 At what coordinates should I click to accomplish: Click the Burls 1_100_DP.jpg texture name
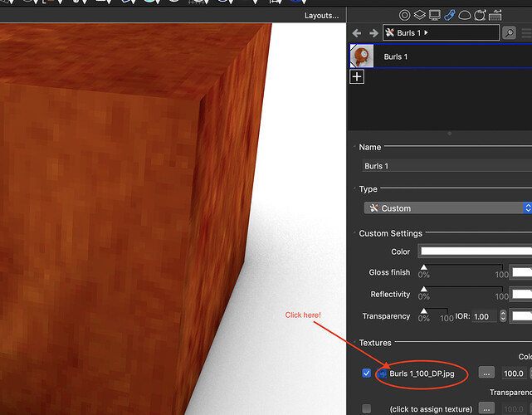pyautogui.click(x=422, y=373)
